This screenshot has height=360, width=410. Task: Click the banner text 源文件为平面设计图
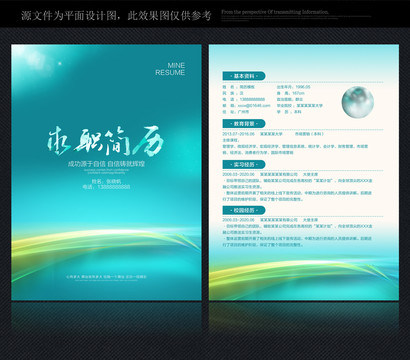pyautogui.click(x=68, y=16)
